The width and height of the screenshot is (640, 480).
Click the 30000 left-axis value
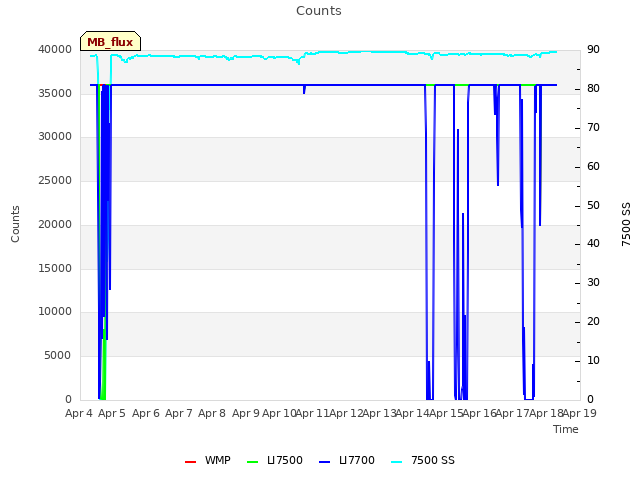click(55, 137)
